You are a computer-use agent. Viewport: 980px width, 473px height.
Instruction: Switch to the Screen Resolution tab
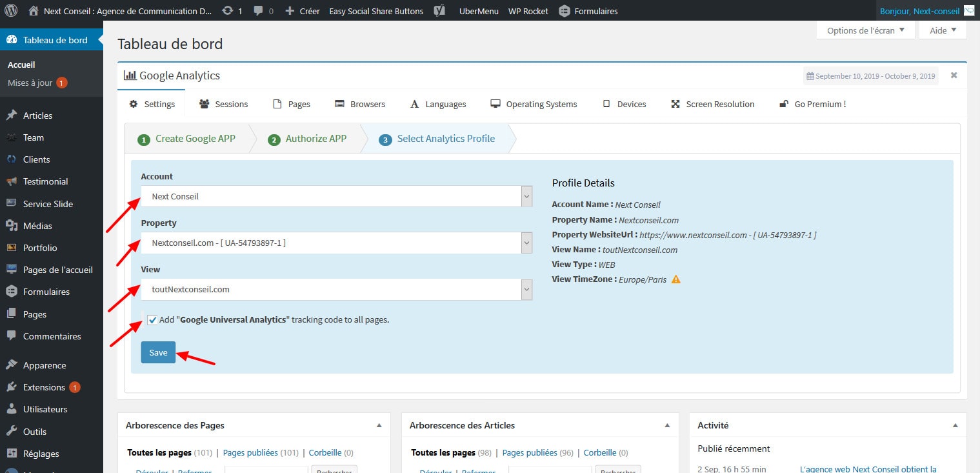pyautogui.click(x=713, y=104)
